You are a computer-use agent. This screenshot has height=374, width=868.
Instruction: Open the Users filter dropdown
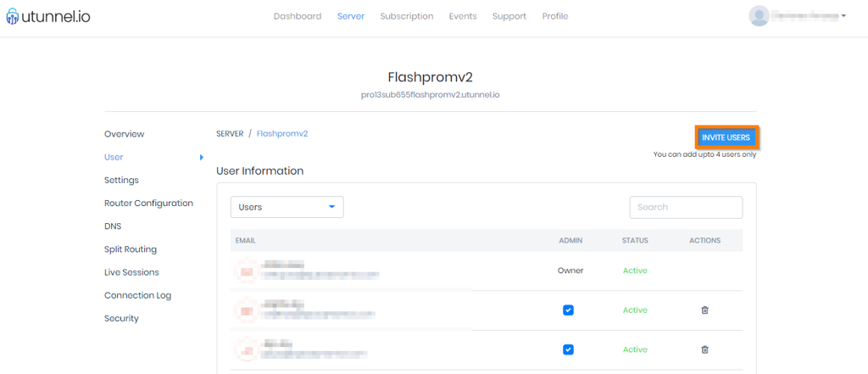point(287,207)
